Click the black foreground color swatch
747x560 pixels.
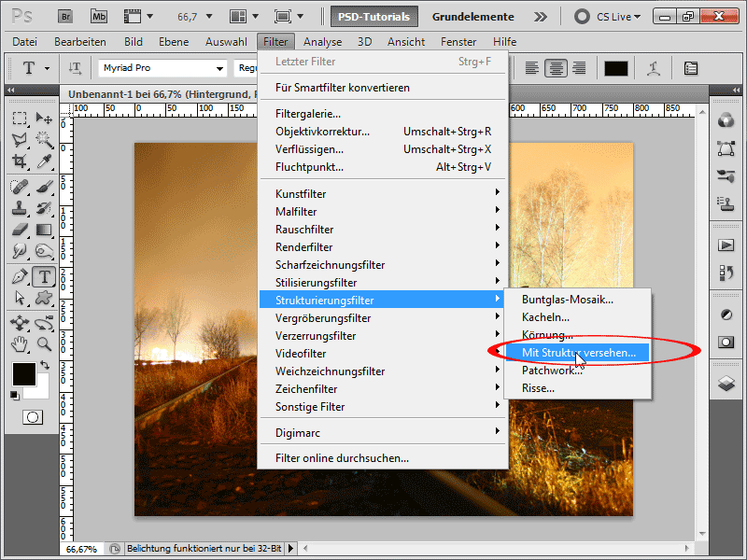click(22, 373)
